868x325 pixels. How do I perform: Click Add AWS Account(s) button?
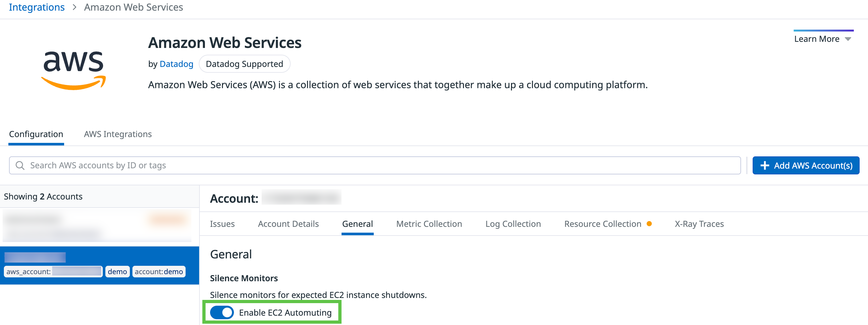click(806, 165)
